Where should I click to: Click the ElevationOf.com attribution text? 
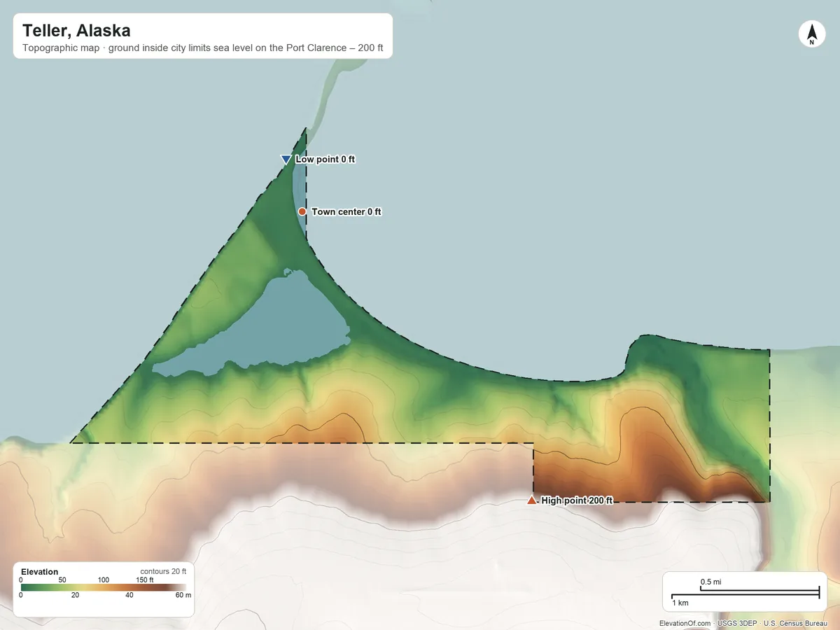pyautogui.click(x=685, y=623)
